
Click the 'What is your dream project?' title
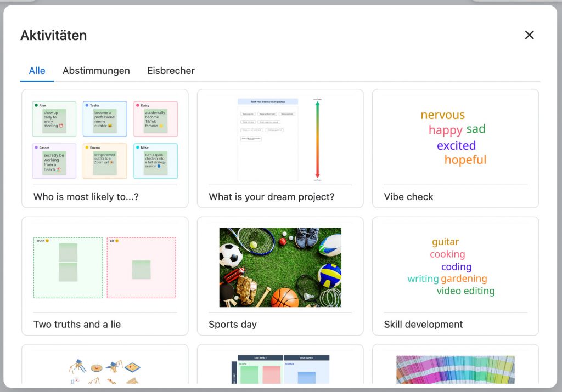tap(271, 197)
